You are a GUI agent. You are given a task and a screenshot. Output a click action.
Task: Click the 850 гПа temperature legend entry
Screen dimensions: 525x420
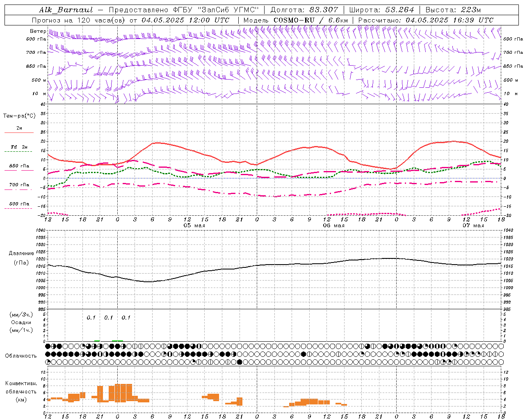(x=19, y=166)
